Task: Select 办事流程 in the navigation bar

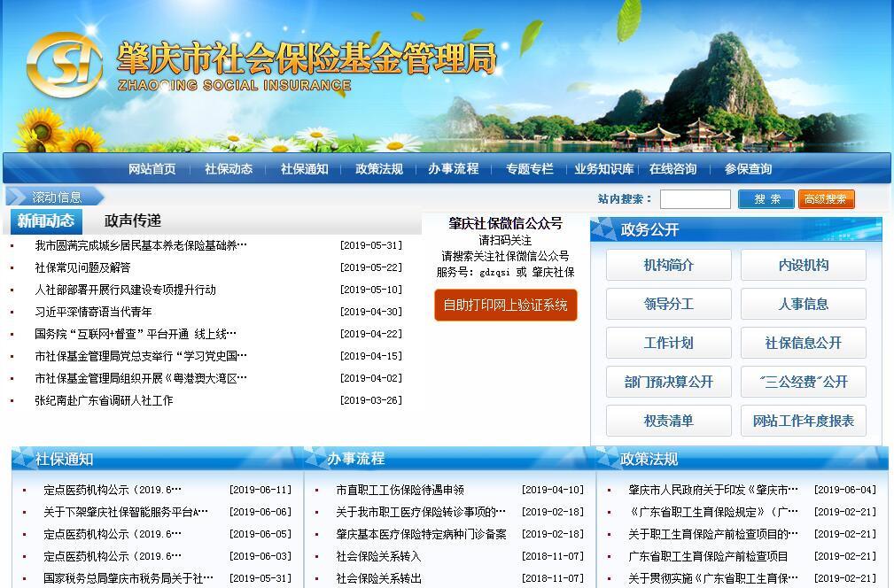Action: point(453,169)
